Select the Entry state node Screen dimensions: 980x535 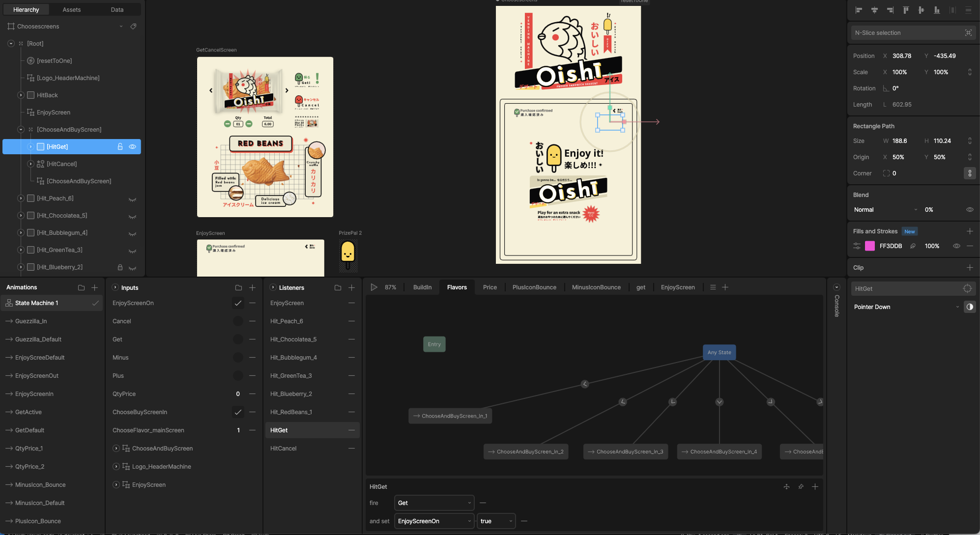click(434, 344)
